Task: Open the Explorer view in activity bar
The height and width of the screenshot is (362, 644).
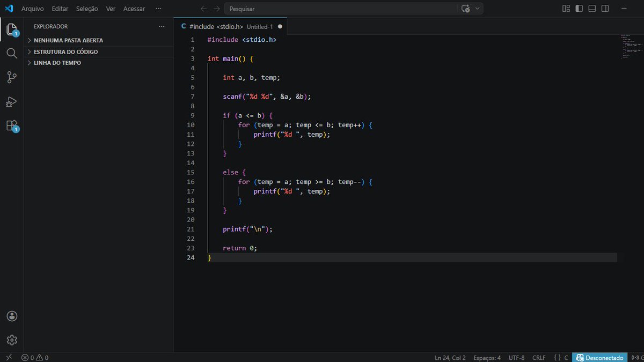Action: 12,29
